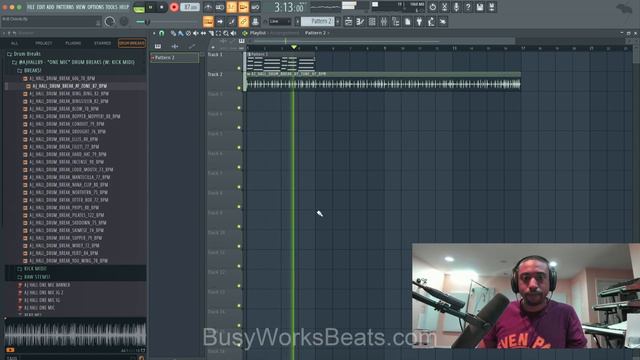This screenshot has width=640, height=360.
Task: Open the Mixer from the toolbar
Action: pyautogui.click(x=384, y=22)
